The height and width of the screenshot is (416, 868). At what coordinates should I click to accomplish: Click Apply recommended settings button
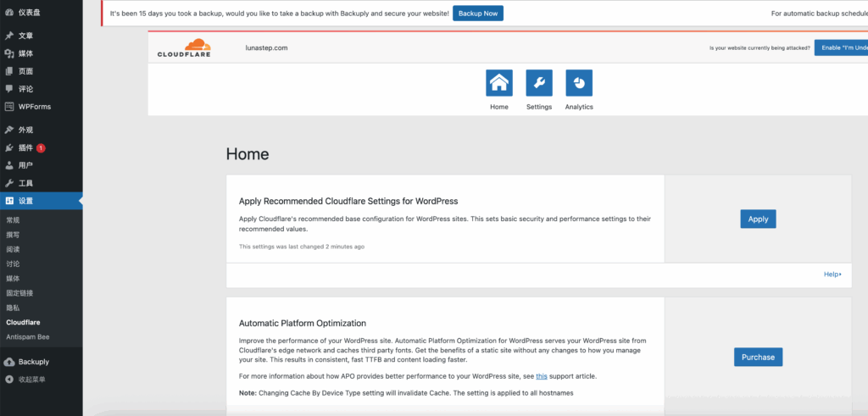758,219
